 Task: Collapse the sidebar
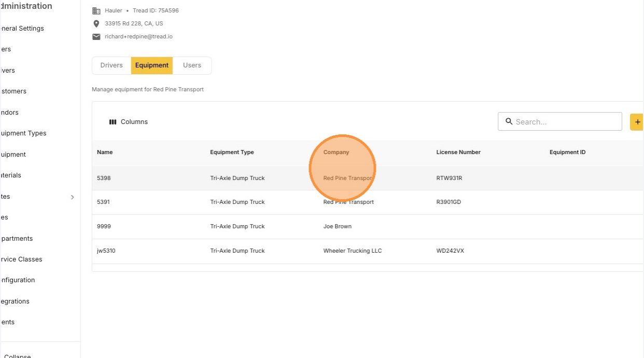(17, 355)
